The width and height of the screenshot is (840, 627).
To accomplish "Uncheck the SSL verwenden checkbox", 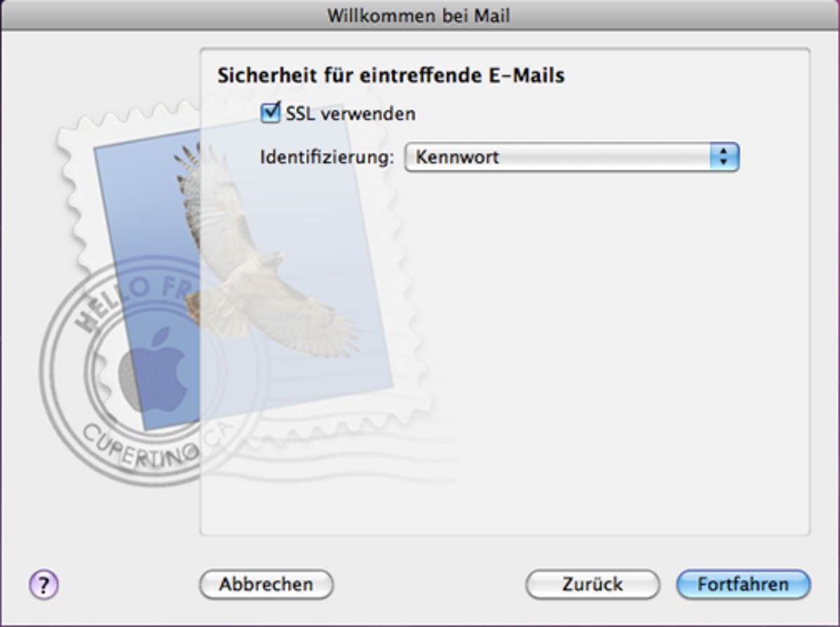I will (270, 113).
